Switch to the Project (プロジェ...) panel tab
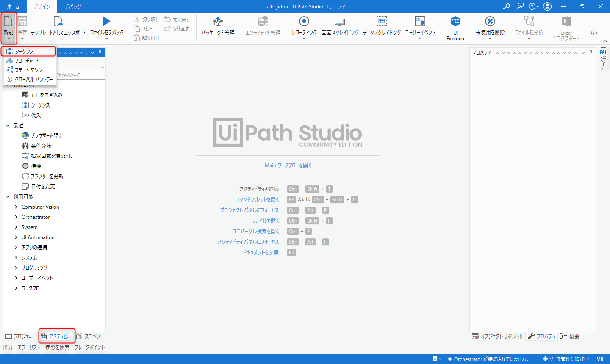Image resolution: width=610 pixels, height=364 pixels. click(19, 336)
